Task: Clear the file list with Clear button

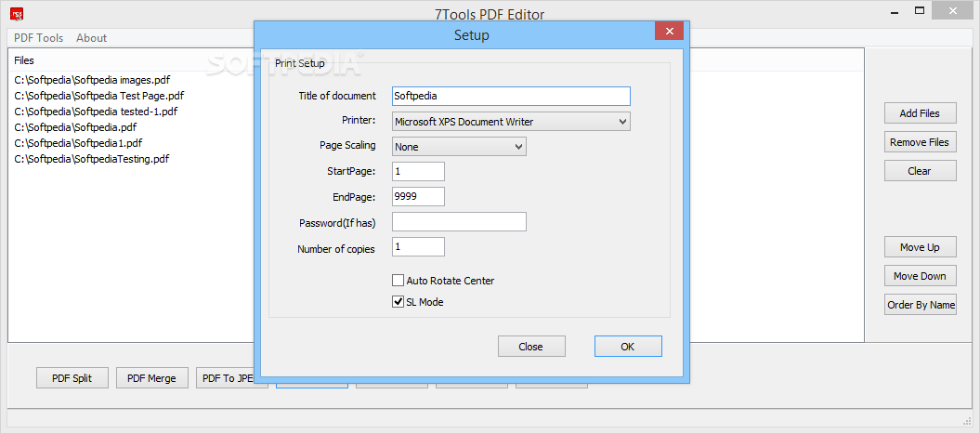Action: click(x=920, y=171)
